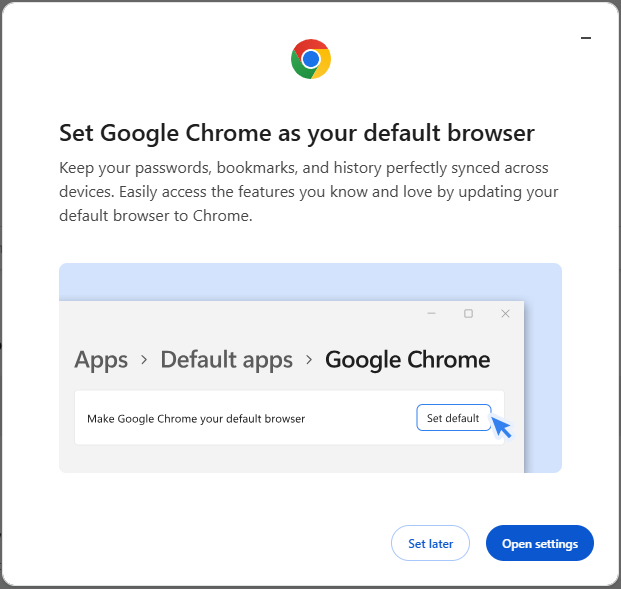Screen dimensions: 621x589
Task: Click the chevron after Apps breadcrumb
Action: coord(144,360)
